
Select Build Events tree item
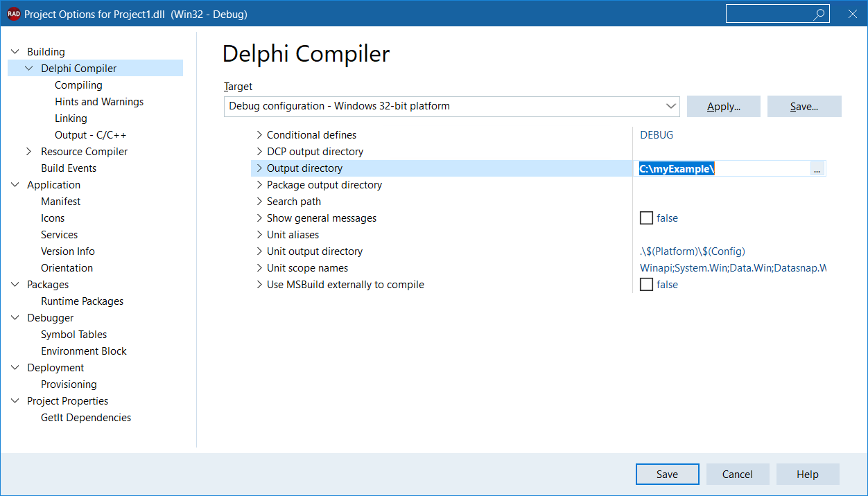[69, 168]
